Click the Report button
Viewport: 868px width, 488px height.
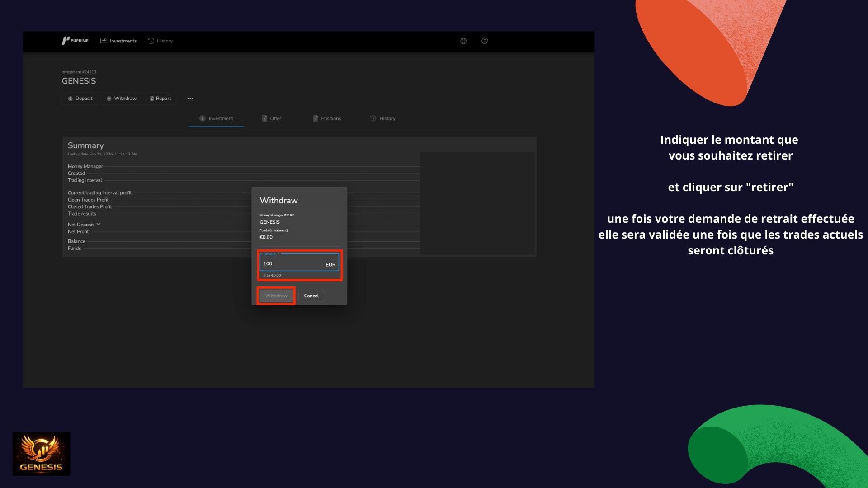click(160, 99)
